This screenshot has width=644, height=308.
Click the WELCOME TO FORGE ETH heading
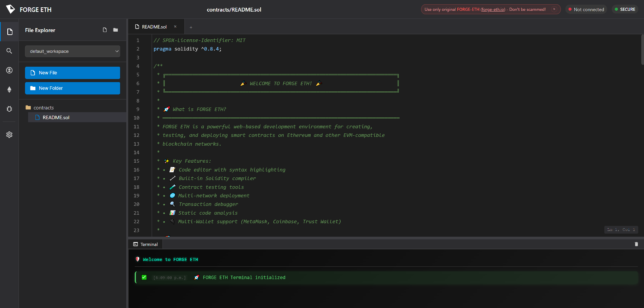point(281,83)
